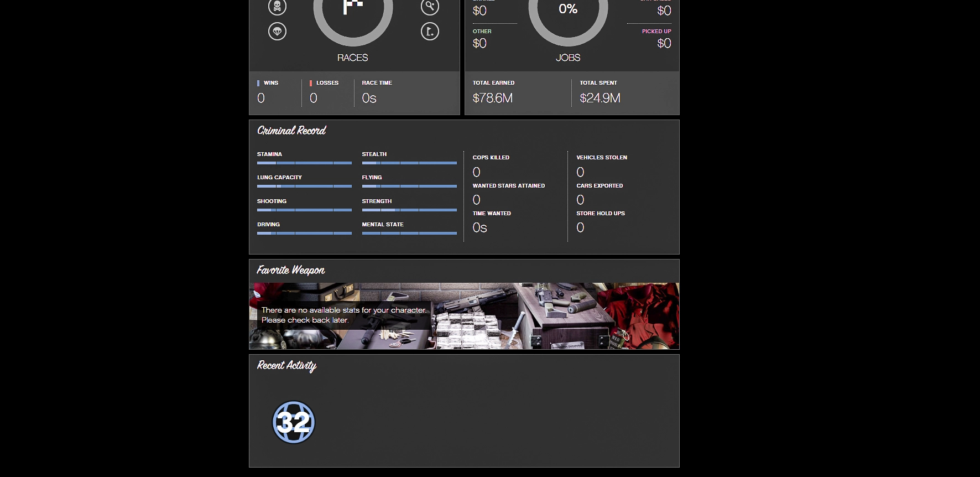Viewport: 980px width, 477px height.
Task: Click the checkered flag in Races ring
Action: (x=353, y=7)
